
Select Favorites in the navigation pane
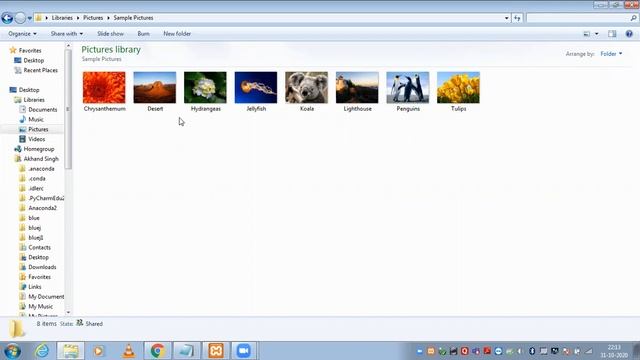click(x=30, y=51)
